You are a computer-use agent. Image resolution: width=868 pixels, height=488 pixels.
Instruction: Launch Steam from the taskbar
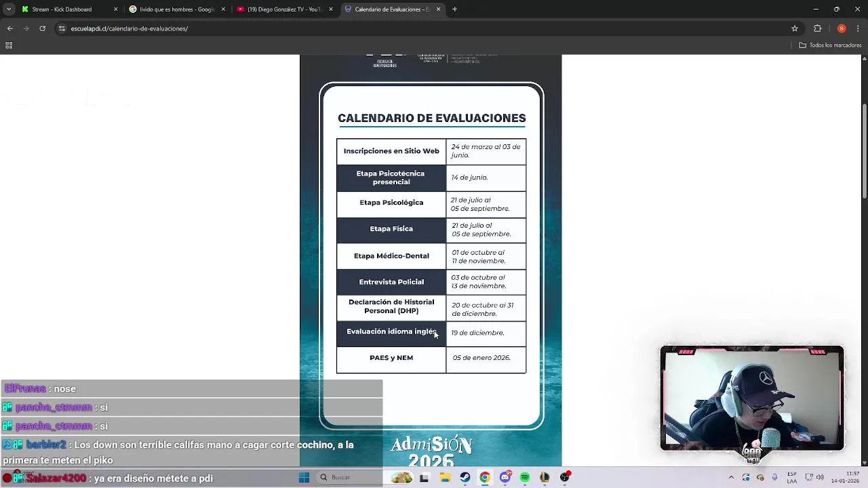tap(465, 478)
